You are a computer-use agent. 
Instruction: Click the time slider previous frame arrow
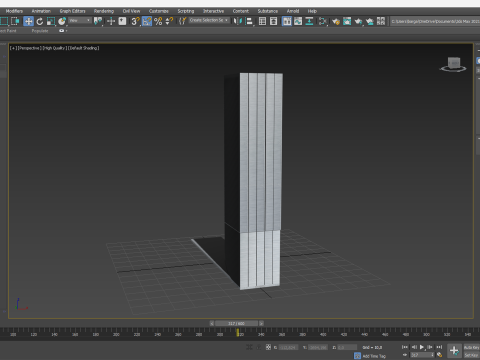click(x=212, y=323)
